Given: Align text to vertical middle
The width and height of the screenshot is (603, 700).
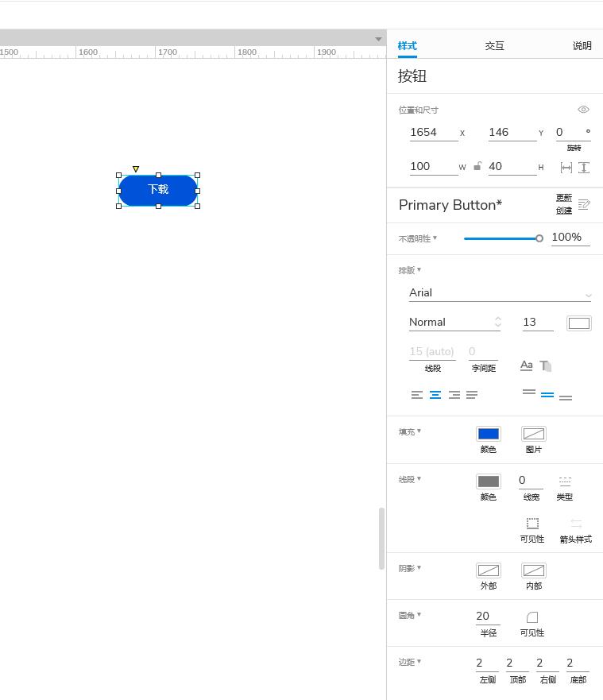Looking at the screenshot, I should [x=547, y=395].
